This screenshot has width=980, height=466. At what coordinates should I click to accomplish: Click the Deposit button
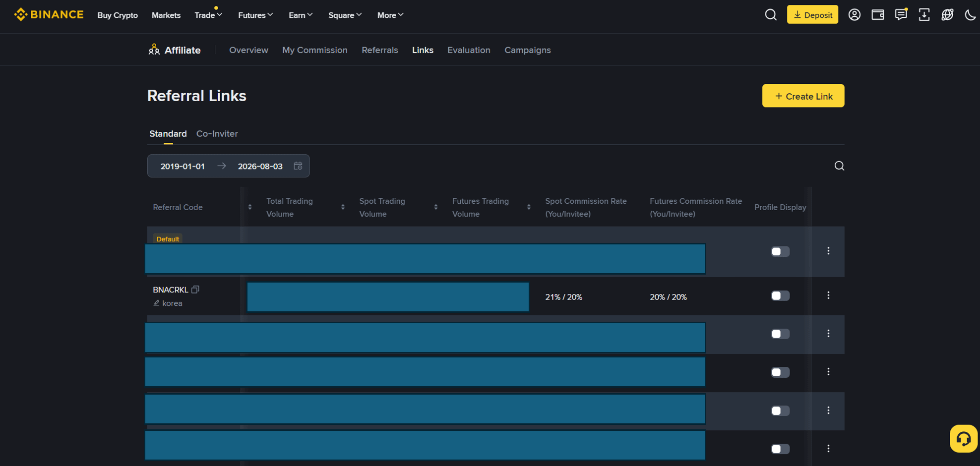[812, 14]
